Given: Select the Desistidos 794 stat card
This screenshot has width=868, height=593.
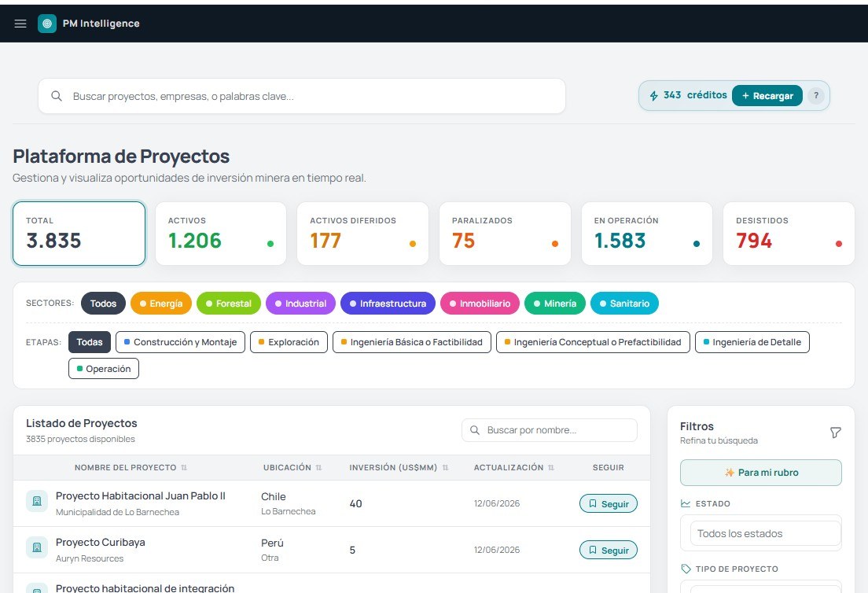Looking at the screenshot, I should pos(789,234).
